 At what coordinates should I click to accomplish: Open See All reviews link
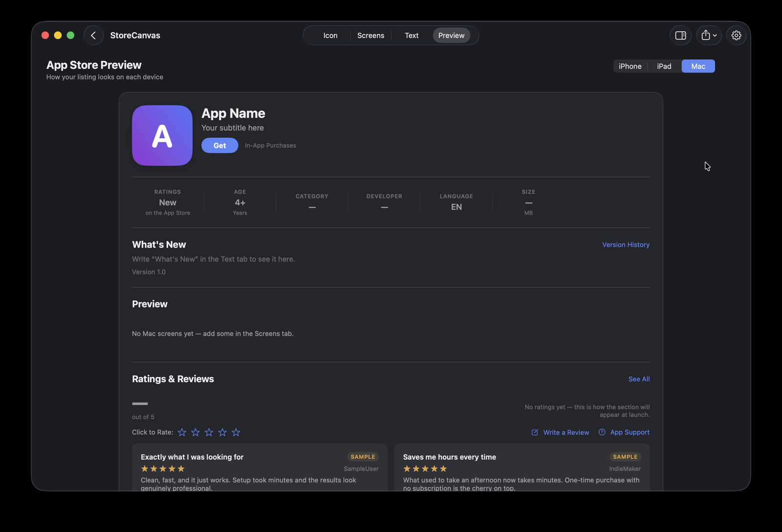pos(639,379)
